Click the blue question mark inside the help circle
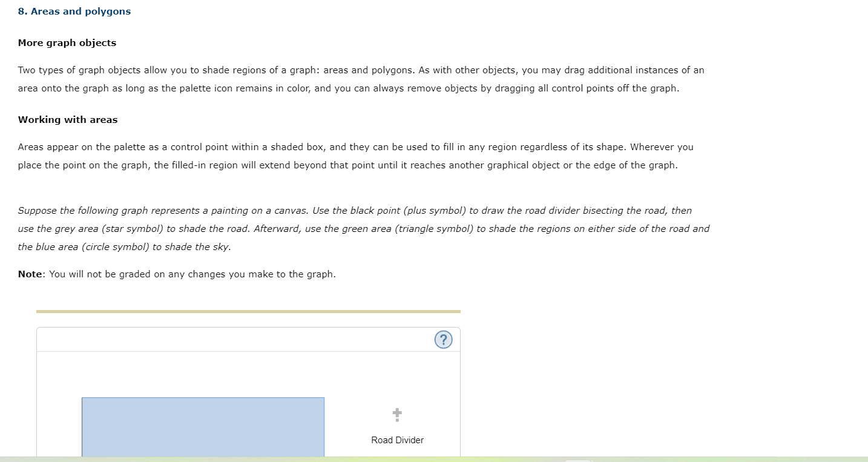 point(443,340)
